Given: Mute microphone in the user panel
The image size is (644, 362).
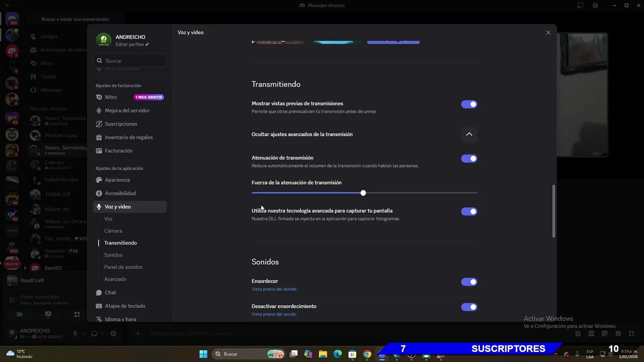Looking at the screenshot, I should tap(75, 333).
